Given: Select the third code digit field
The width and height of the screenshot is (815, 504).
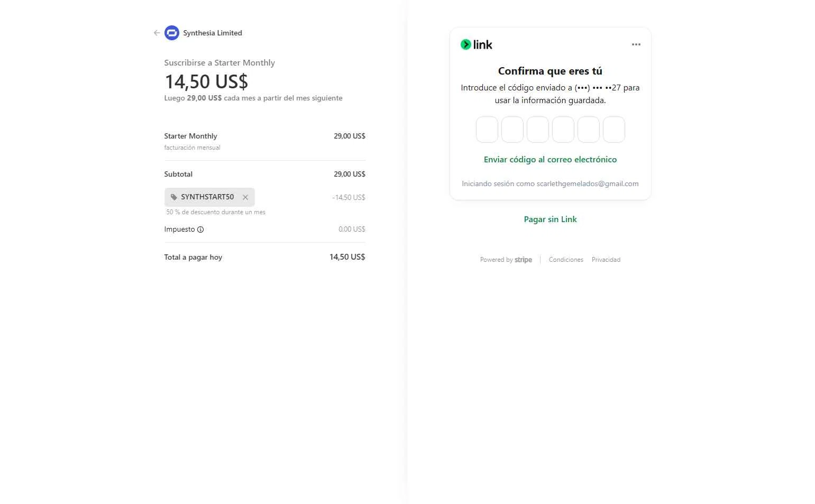Looking at the screenshot, I should pyautogui.click(x=538, y=130).
